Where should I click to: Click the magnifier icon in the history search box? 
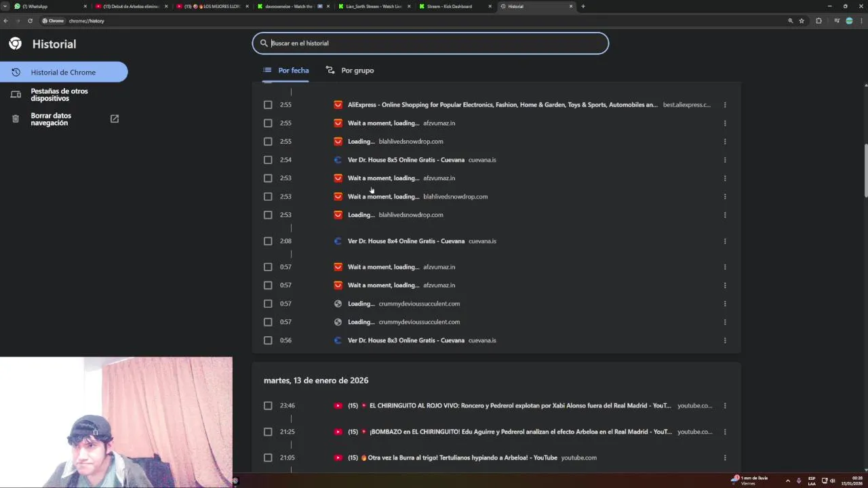click(x=264, y=43)
